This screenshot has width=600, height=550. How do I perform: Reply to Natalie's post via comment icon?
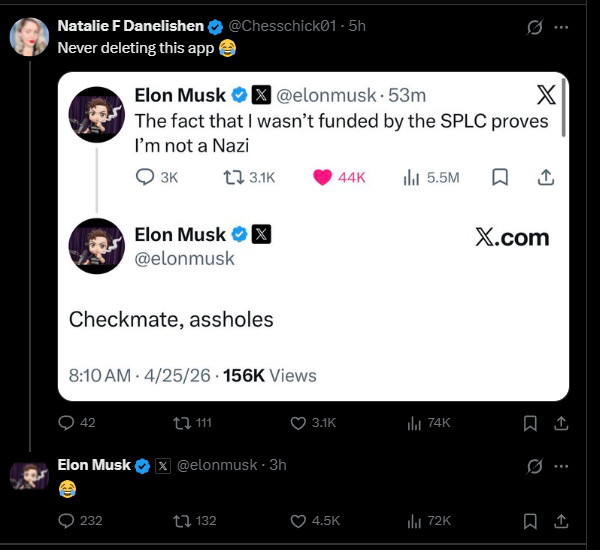pyautogui.click(x=67, y=423)
